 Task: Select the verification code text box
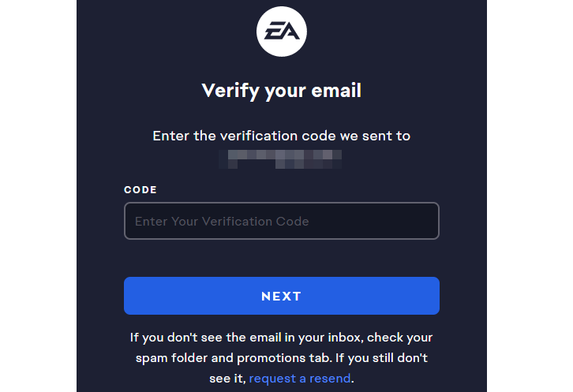pos(282,221)
